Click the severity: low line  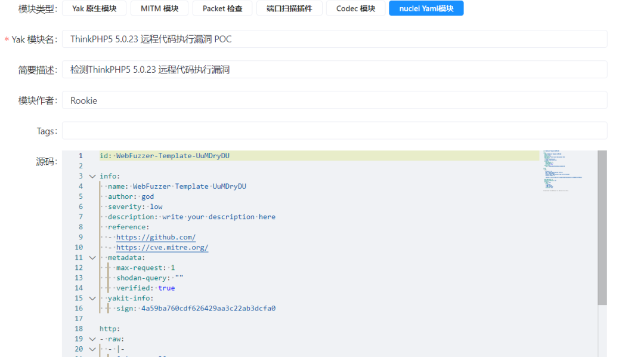(135, 207)
